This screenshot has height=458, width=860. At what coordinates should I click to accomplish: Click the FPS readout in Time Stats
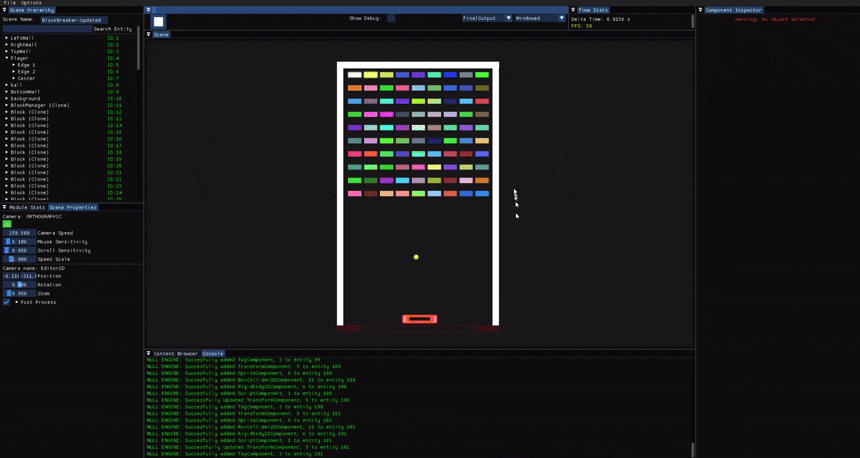point(581,26)
